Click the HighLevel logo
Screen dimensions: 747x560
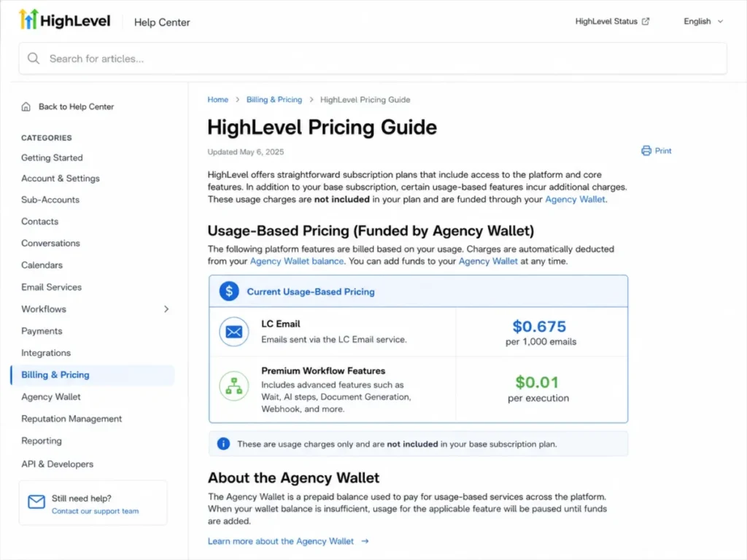65,20
